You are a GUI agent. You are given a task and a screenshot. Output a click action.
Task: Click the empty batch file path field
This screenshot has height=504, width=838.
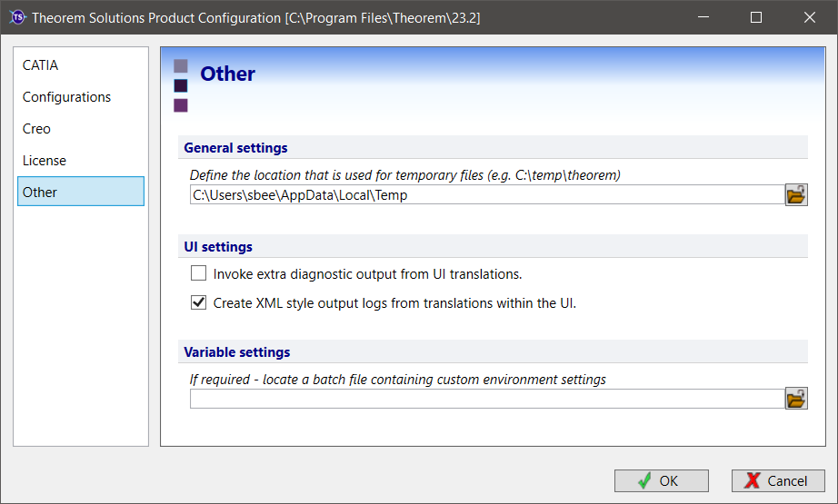(x=487, y=399)
